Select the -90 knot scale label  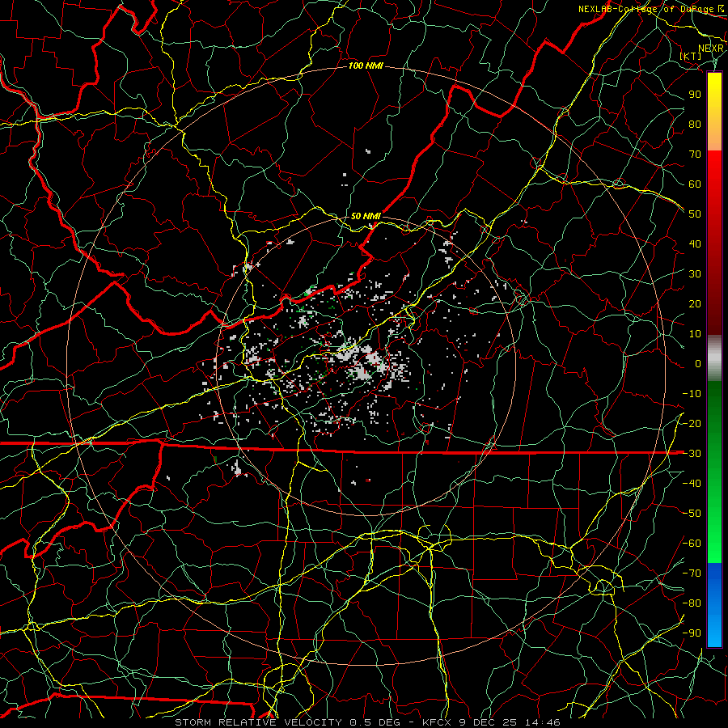pos(692,633)
